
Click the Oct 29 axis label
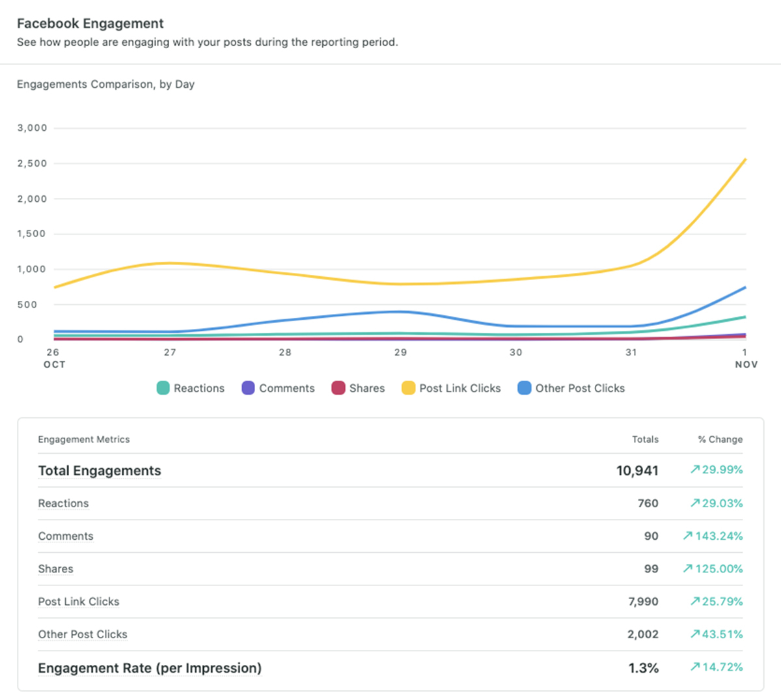(x=401, y=352)
